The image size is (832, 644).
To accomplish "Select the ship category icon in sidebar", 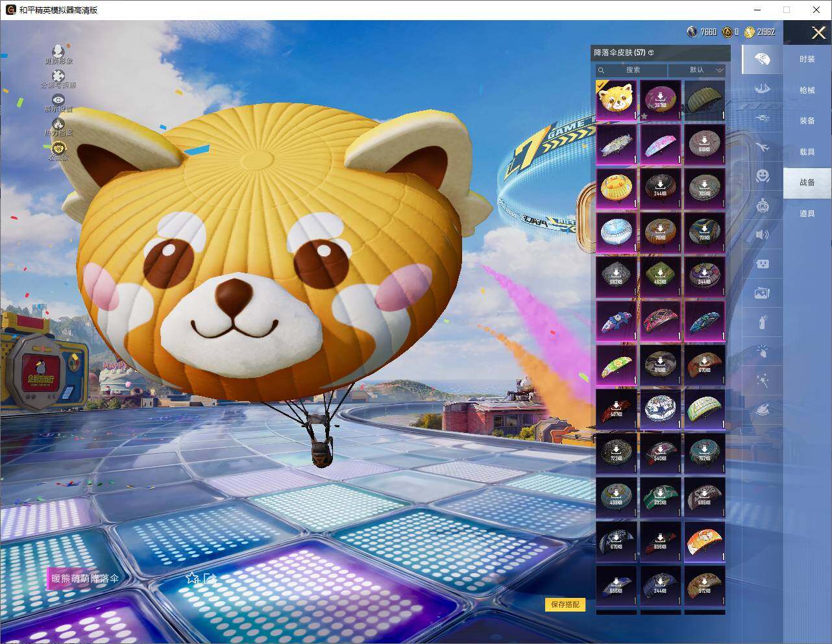I will click(763, 88).
